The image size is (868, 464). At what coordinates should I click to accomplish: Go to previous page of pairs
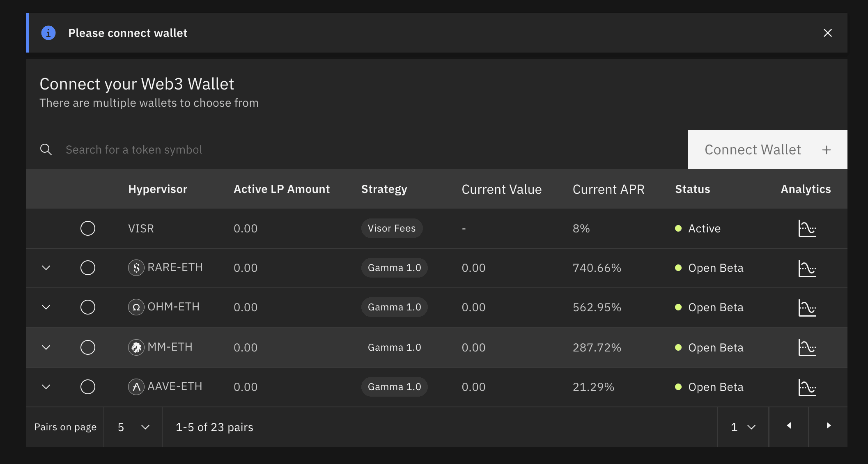point(789,426)
